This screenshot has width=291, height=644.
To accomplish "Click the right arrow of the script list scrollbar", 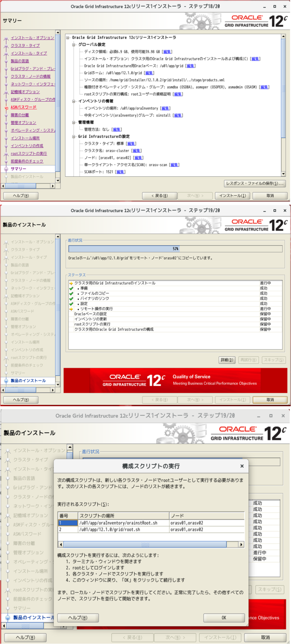I will tap(241, 545).
